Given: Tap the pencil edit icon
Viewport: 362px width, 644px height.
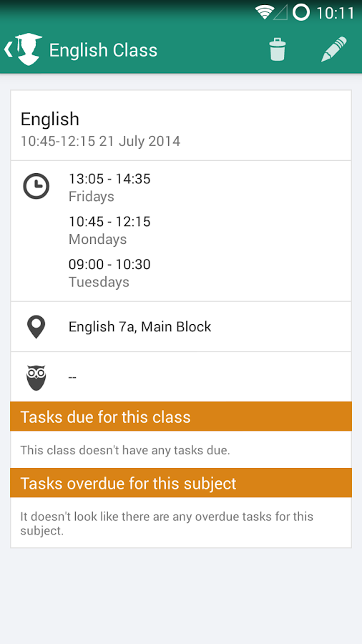Looking at the screenshot, I should click(x=333, y=49).
